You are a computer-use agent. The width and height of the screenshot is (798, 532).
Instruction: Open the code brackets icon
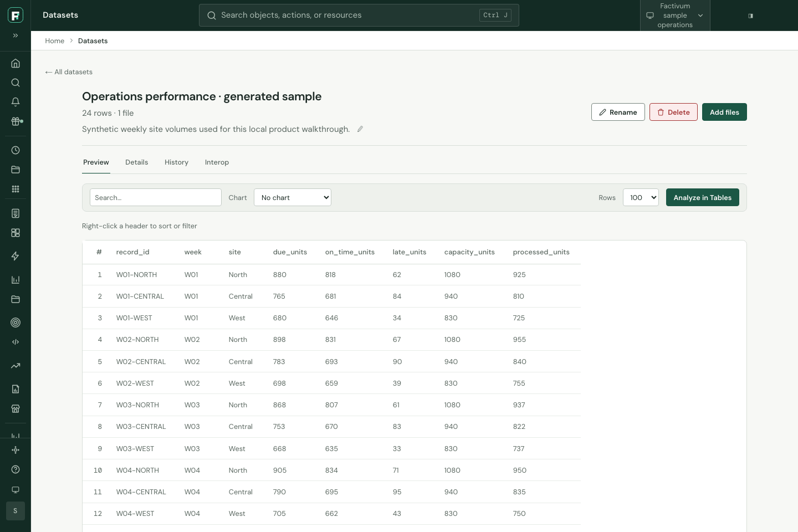point(16,342)
